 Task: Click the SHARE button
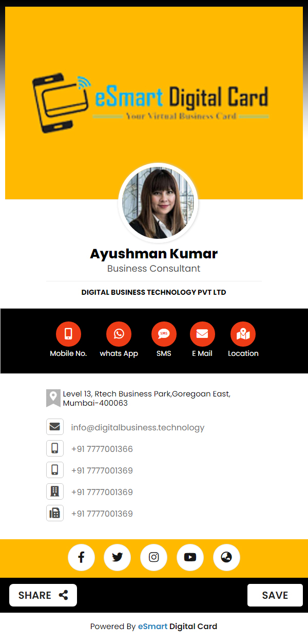click(43, 595)
